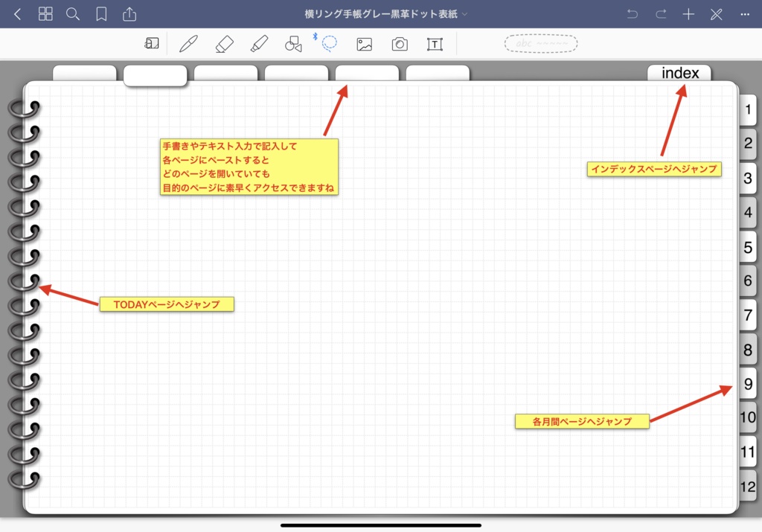Switch to the index tab

click(679, 73)
